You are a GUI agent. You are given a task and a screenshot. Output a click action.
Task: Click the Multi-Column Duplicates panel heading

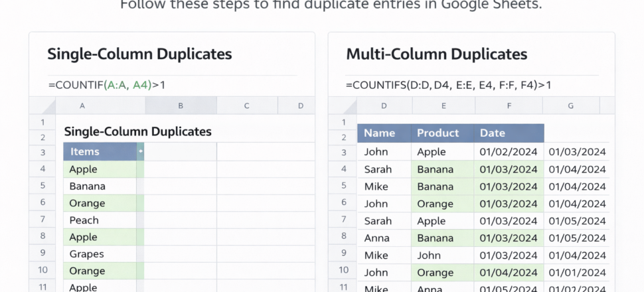pos(437,54)
